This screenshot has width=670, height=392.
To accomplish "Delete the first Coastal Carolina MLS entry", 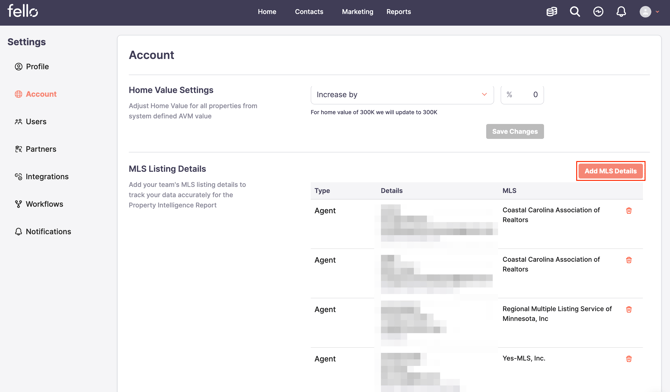I will (629, 211).
